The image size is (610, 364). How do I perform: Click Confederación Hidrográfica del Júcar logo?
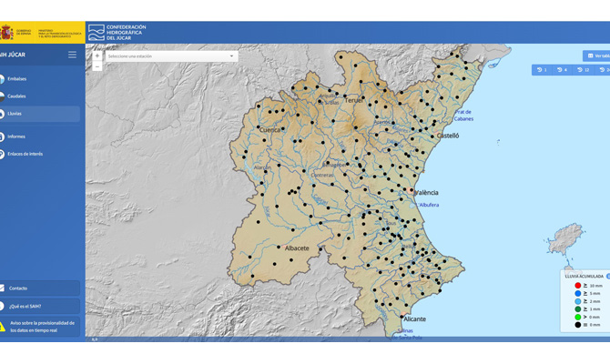(117, 33)
